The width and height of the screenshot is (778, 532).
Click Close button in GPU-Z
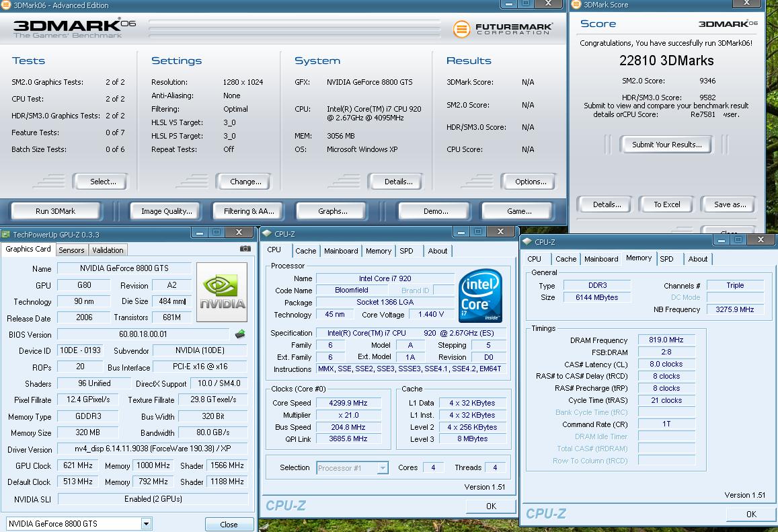click(229, 525)
